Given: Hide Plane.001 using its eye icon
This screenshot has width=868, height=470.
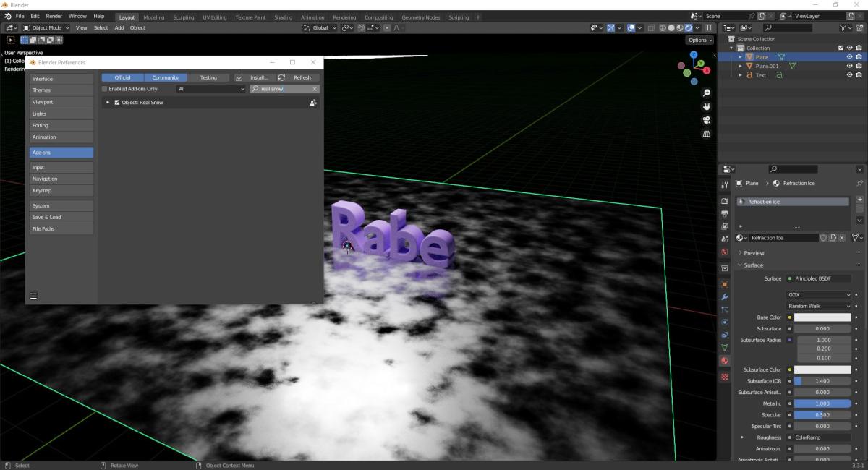Looking at the screenshot, I should [x=849, y=66].
